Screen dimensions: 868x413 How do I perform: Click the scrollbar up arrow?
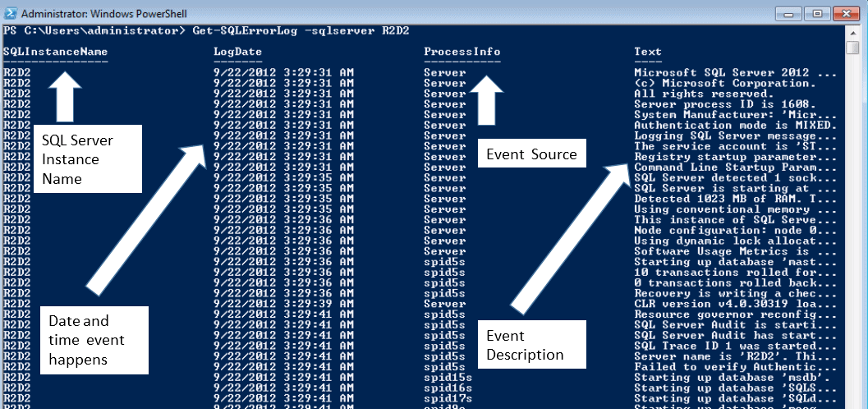[853, 32]
